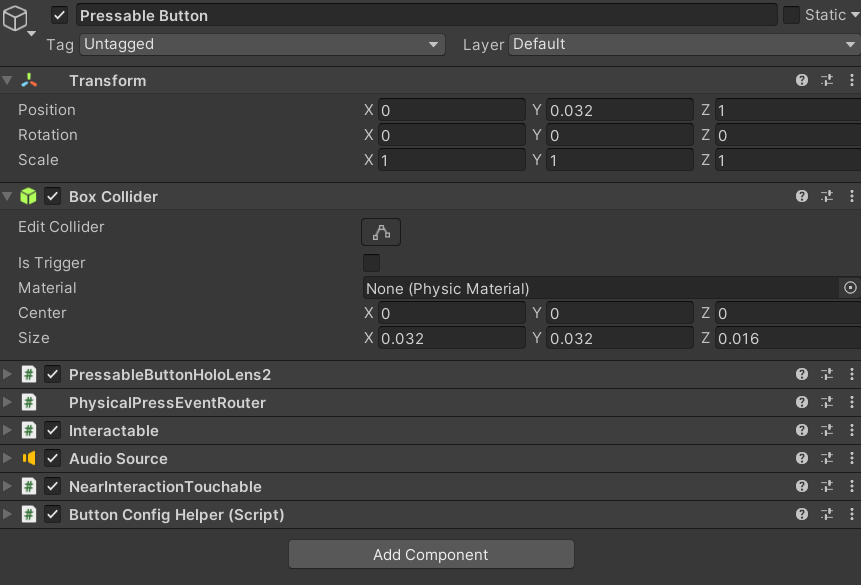Screen dimensions: 861x585
Task: Open Audio Source three-dot menu
Action: [x=852, y=458]
